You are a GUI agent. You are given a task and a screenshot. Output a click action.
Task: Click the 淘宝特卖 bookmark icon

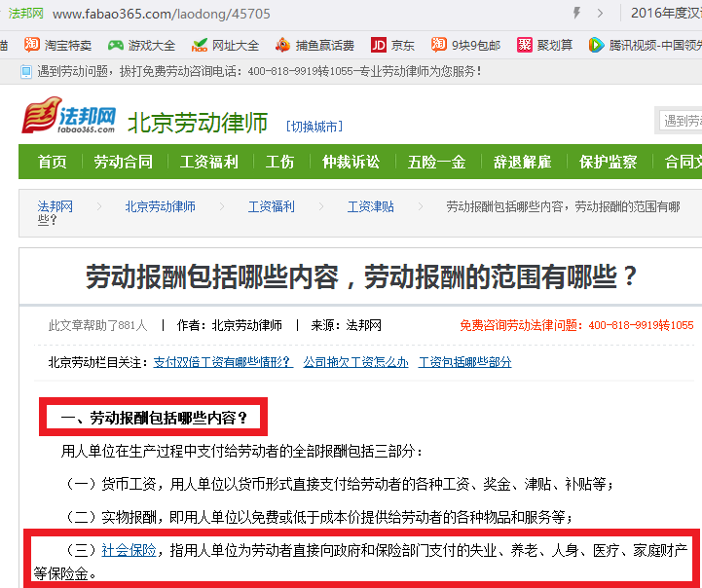tap(32, 45)
